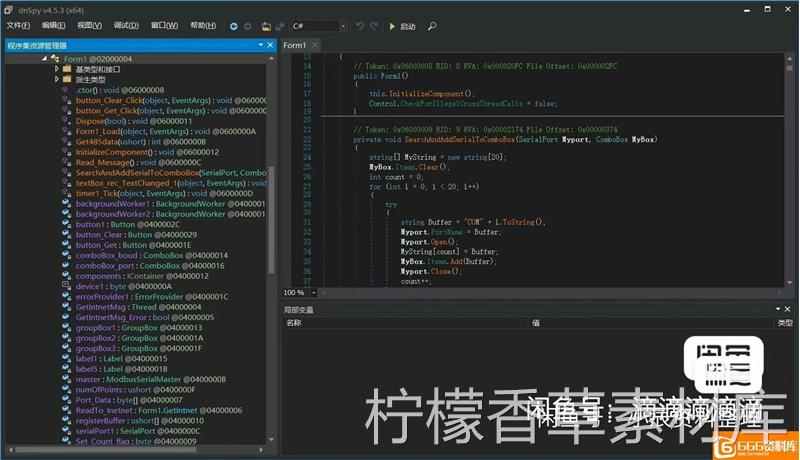The width and height of the screenshot is (800, 460).
Task: Open the 视图(V) menu
Action: point(89,25)
